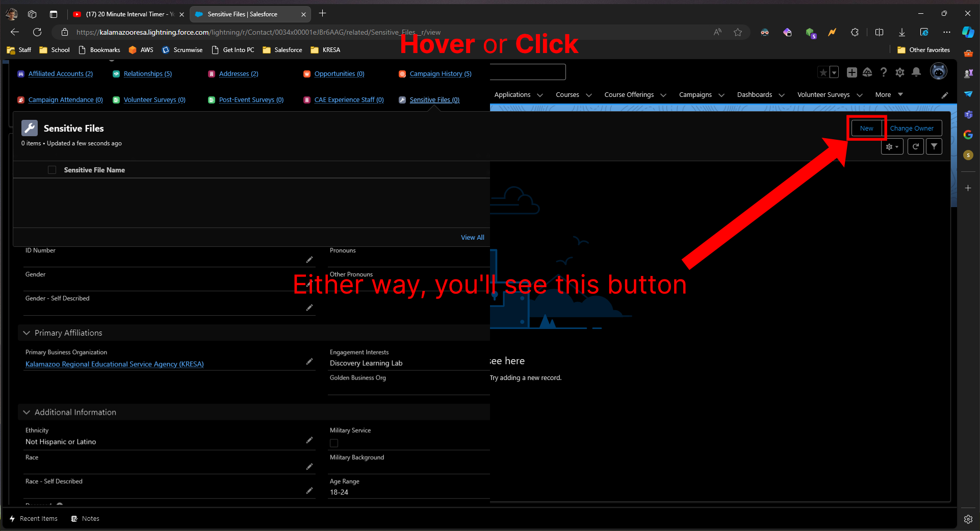Click the Salesforce global search box

[x=527, y=72]
